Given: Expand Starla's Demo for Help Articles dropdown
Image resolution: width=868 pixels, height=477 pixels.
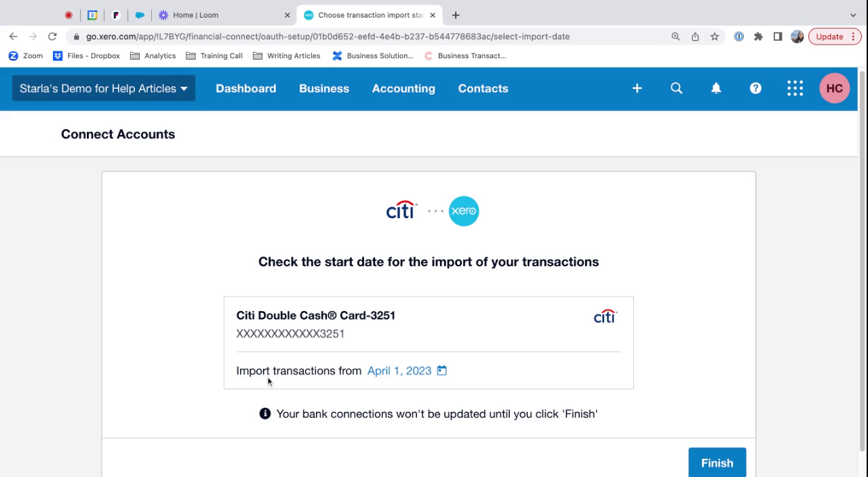Looking at the screenshot, I should click(104, 89).
